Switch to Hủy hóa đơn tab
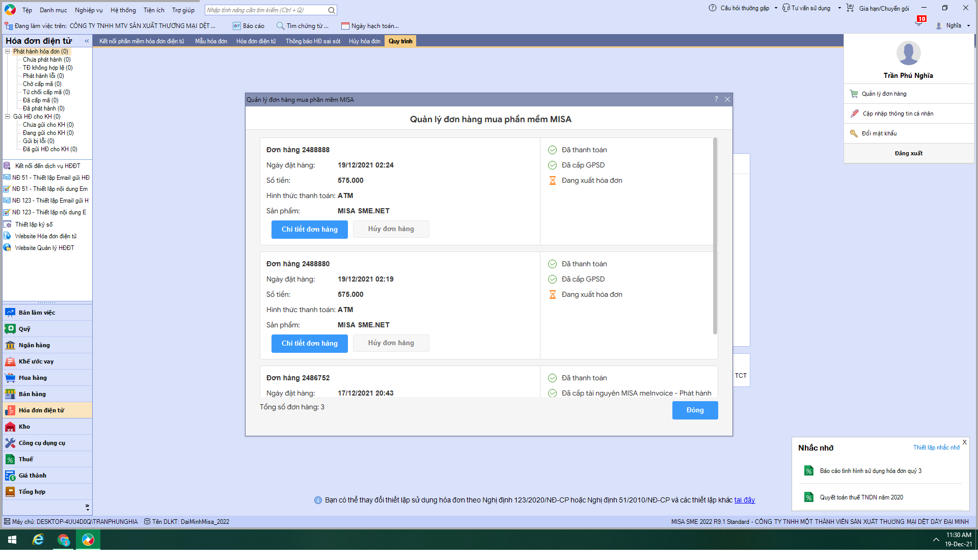 click(x=365, y=41)
